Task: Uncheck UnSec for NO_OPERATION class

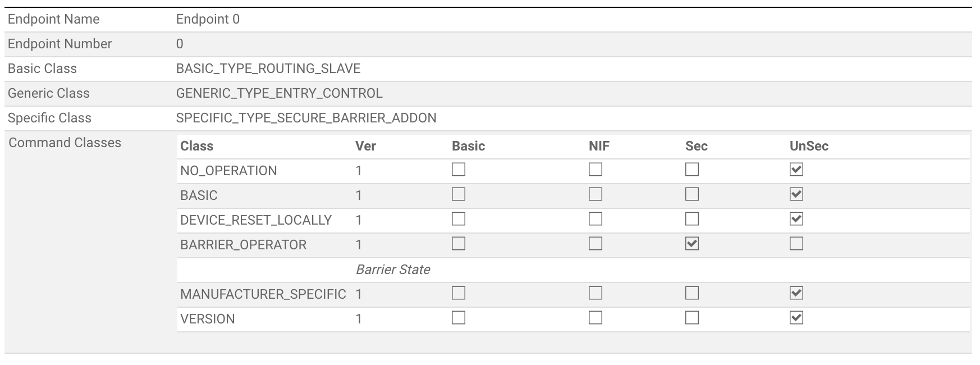Action: tap(796, 170)
